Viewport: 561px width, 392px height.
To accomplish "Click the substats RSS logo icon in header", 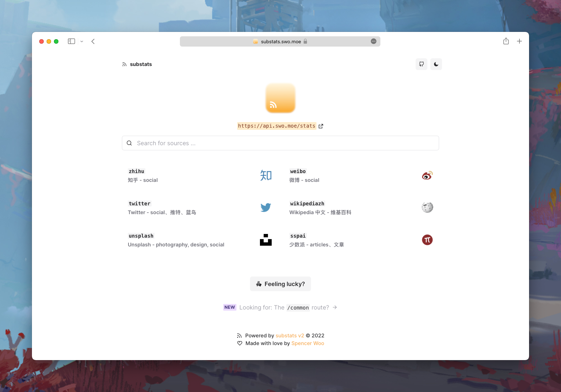I will tap(124, 65).
